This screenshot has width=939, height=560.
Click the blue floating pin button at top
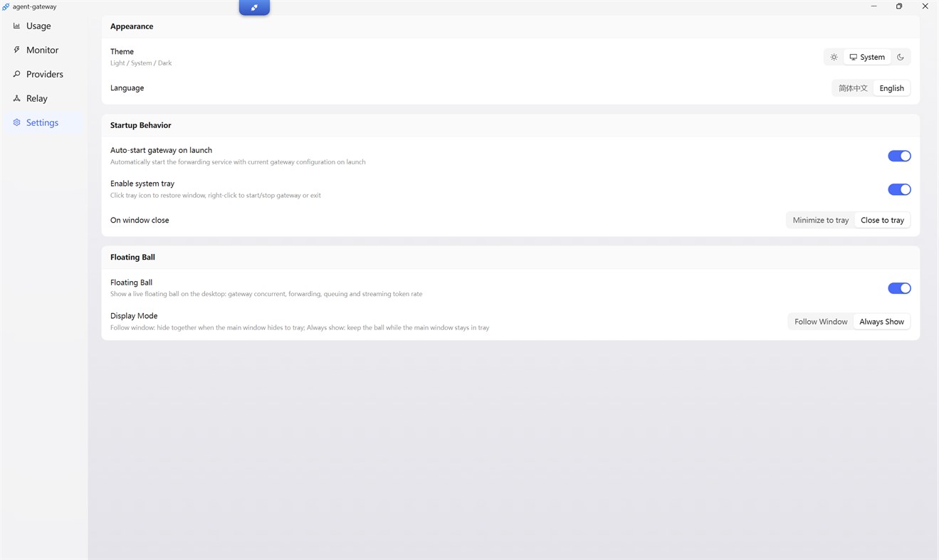point(254,8)
